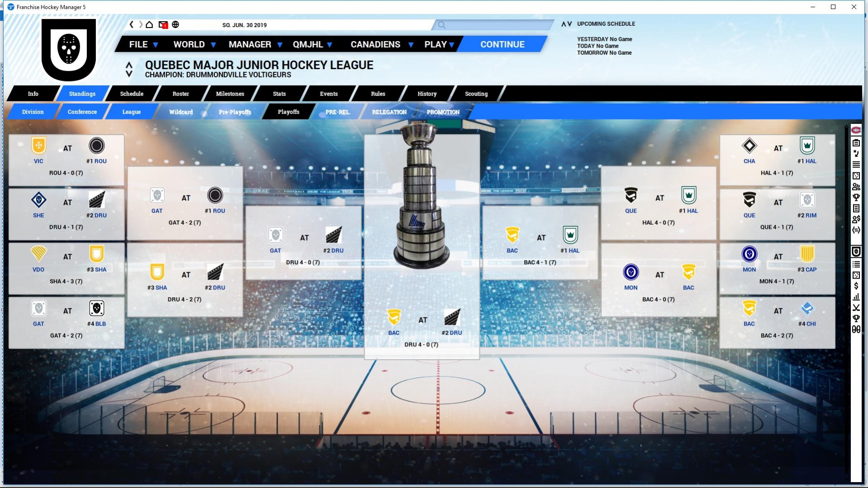This screenshot has height=488, width=868.
Task: Open the PLAY dropdown menu
Action: point(439,44)
